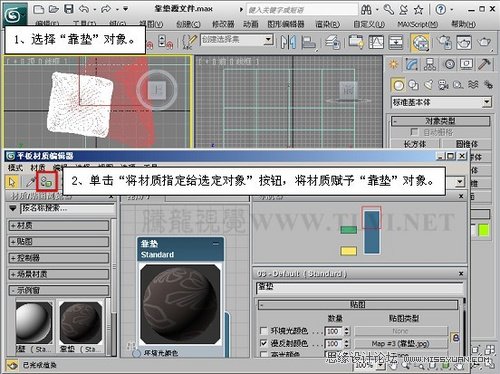The height and width of the screenshot is (374, 500).
Task: Click the search by name field
Action: [67, 209]
